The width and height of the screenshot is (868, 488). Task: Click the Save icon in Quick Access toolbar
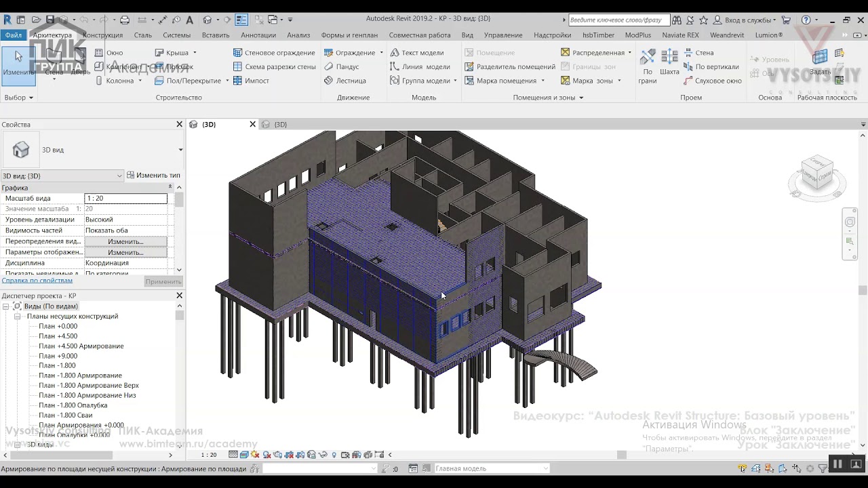point(50,20)
